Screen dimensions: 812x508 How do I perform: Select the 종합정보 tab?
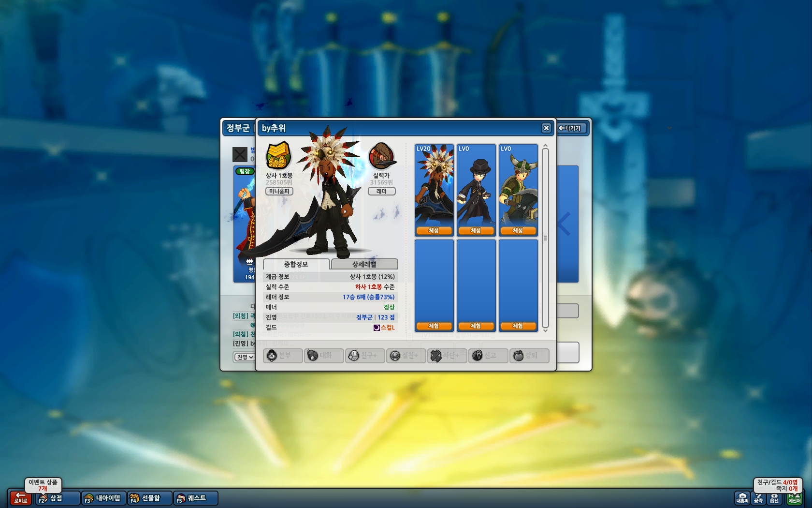(296, 264)
